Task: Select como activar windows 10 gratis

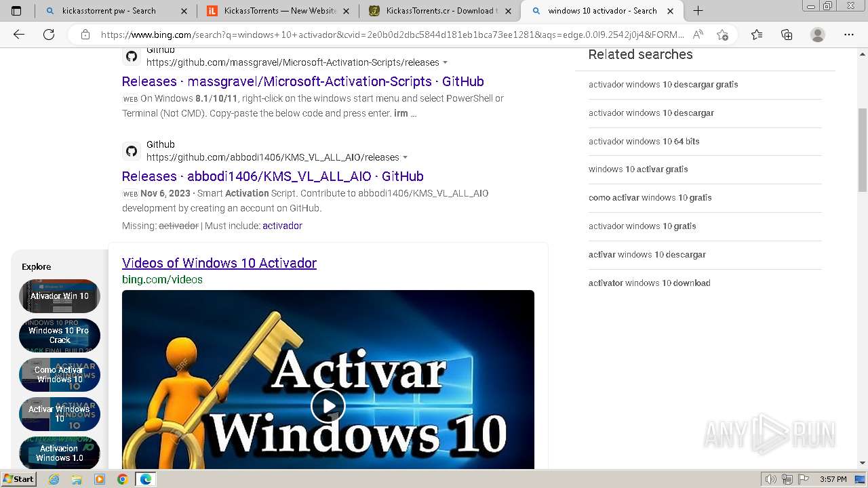Action: (x=650, y=198)
